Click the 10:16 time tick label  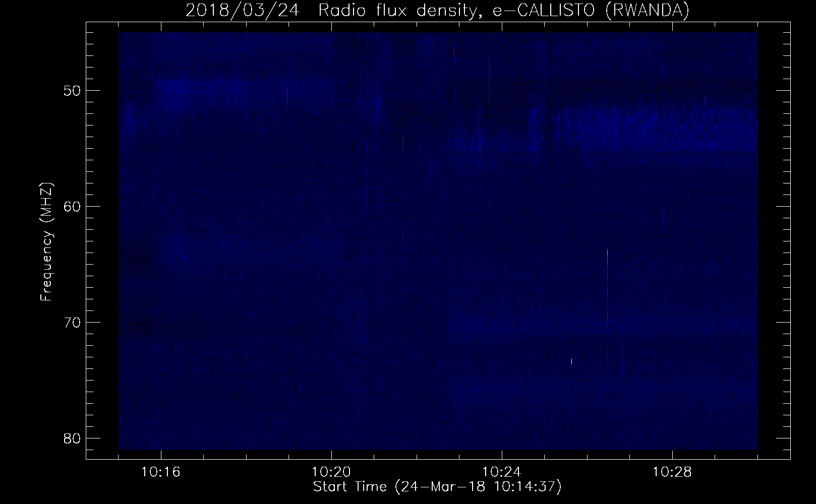(x=161, y=472)
